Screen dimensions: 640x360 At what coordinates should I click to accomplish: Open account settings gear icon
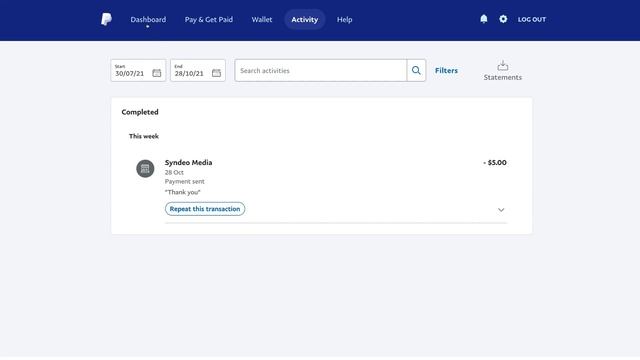pos(503,19)
